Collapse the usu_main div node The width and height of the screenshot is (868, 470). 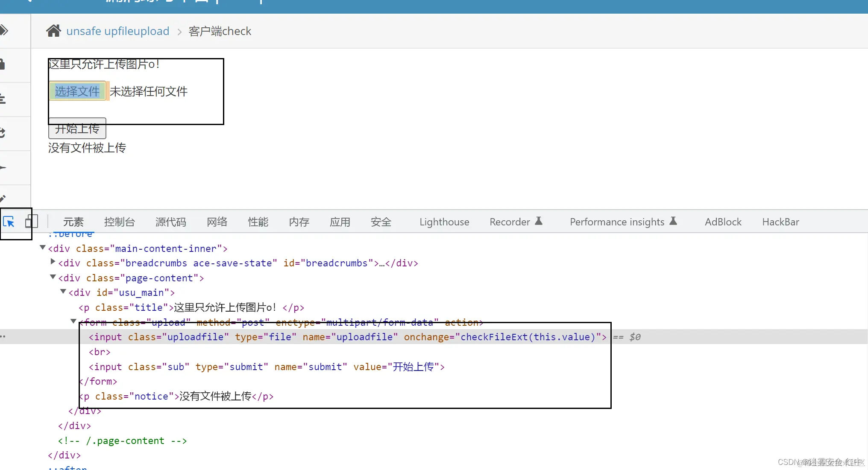[63, 292]
